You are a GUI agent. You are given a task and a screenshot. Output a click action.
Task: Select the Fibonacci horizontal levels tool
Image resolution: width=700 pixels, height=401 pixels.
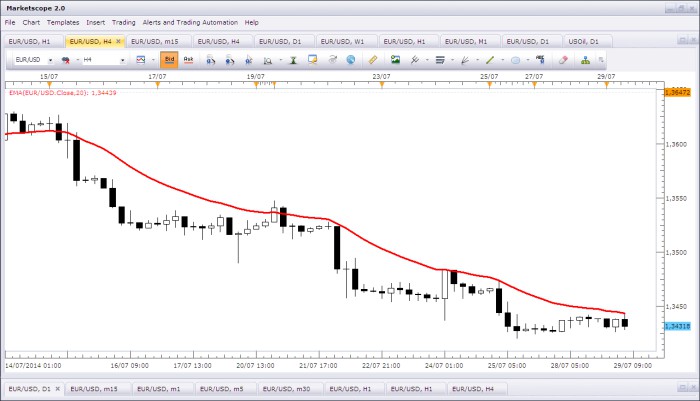tap(440, 59)
